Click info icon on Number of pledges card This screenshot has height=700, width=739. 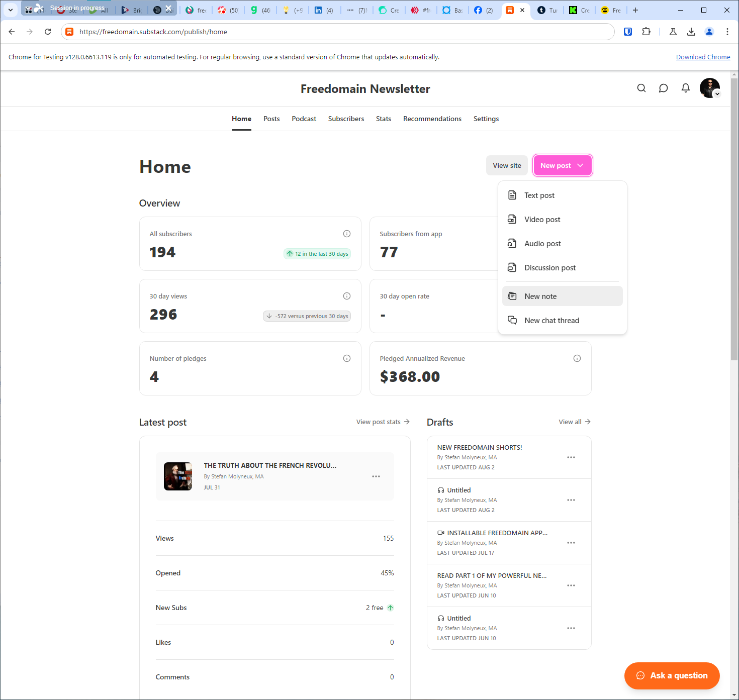coord(347,358)
